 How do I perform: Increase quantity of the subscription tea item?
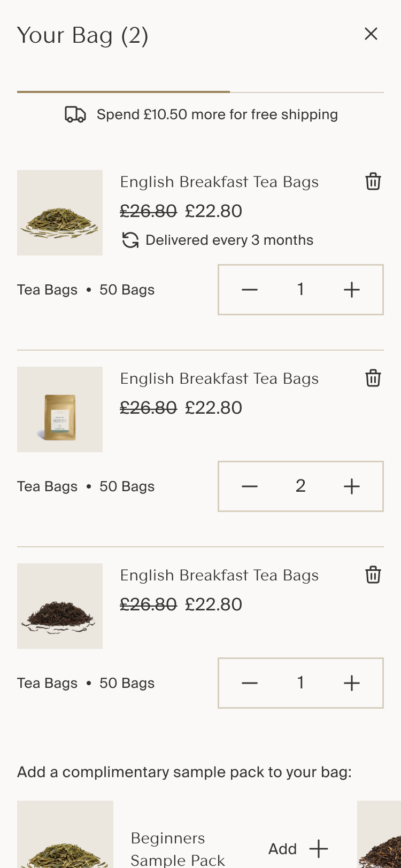tap(351, 290)
